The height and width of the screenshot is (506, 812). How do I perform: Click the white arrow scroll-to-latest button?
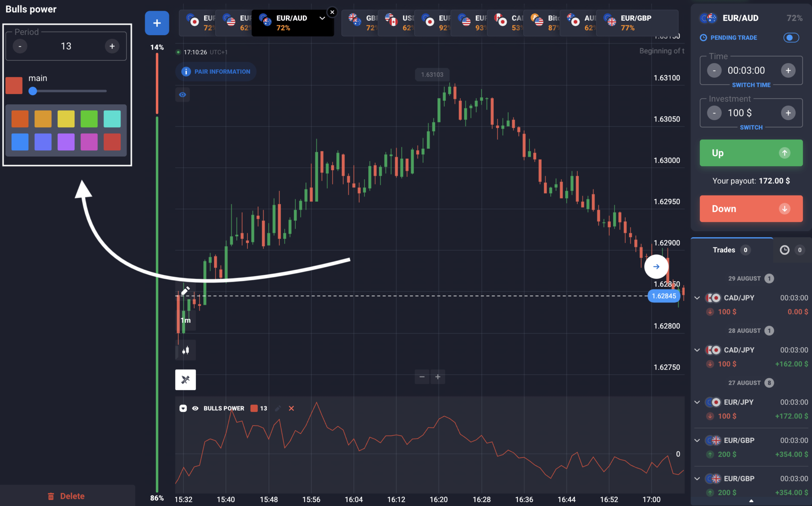(656, 266)
